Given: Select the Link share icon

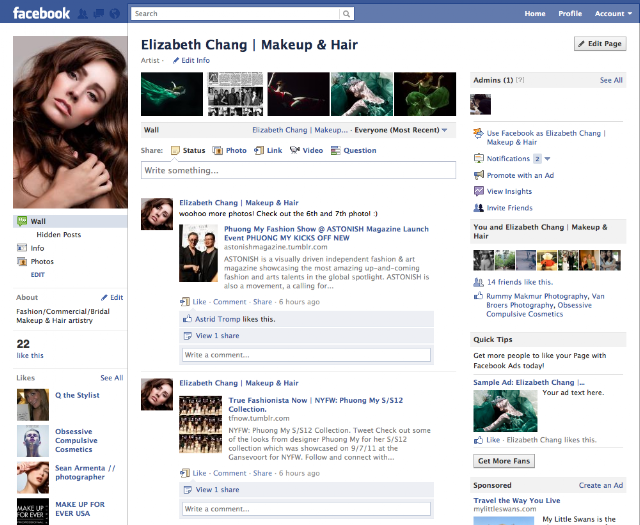Looking at the screenshot, I should tap(259, 151).
